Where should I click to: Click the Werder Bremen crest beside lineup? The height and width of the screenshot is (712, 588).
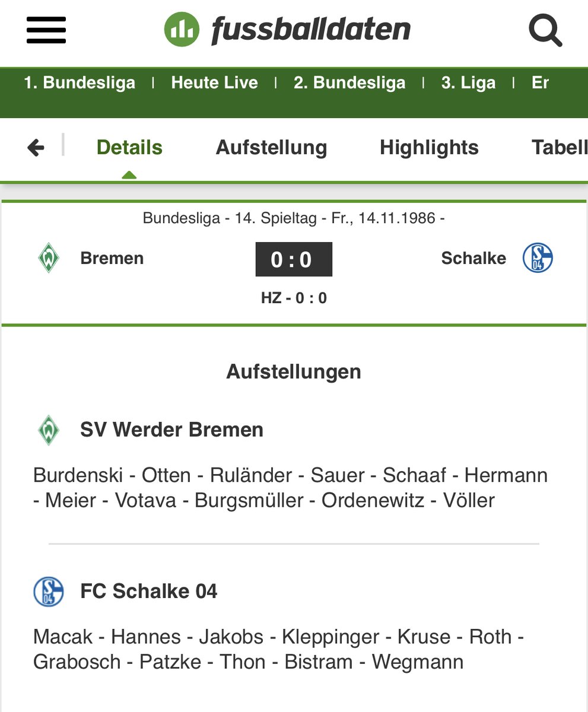tap(48, 430)
